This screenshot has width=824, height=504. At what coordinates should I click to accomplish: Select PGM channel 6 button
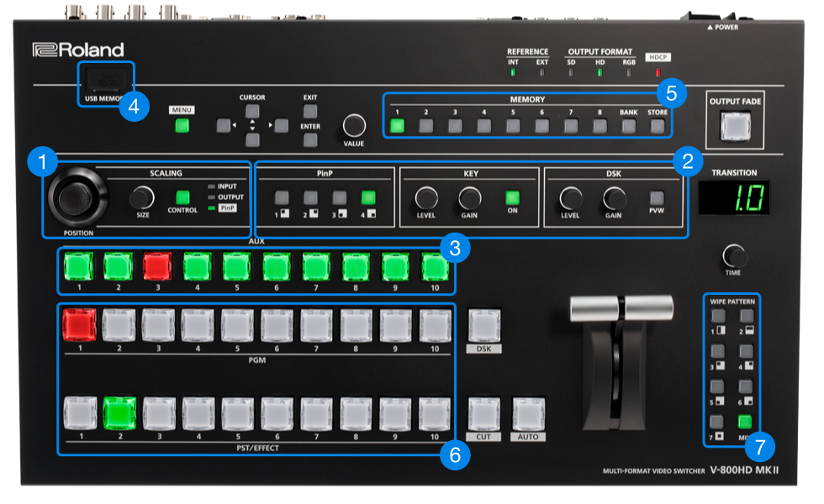(x=277, y=326)
